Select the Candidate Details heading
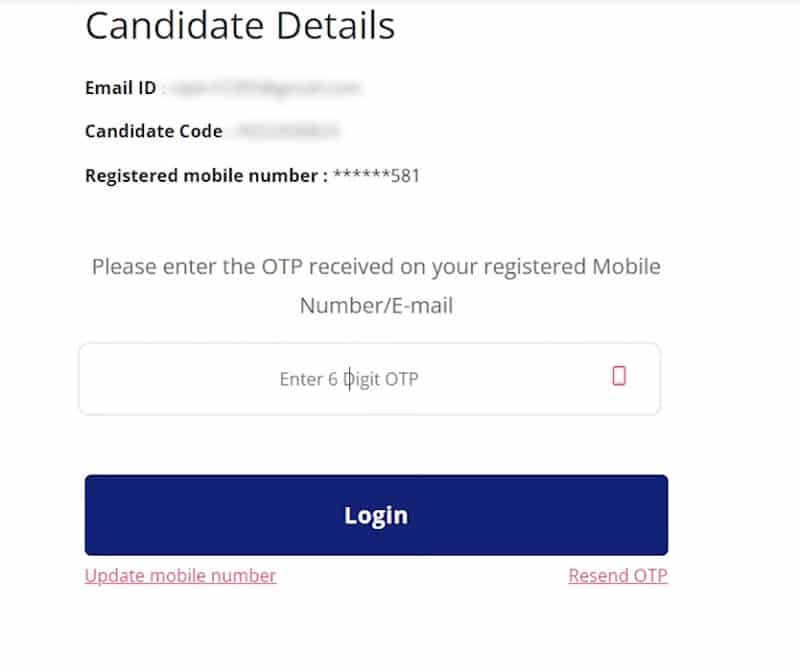This screenshot has height=672, width=800. click(240, 26)
